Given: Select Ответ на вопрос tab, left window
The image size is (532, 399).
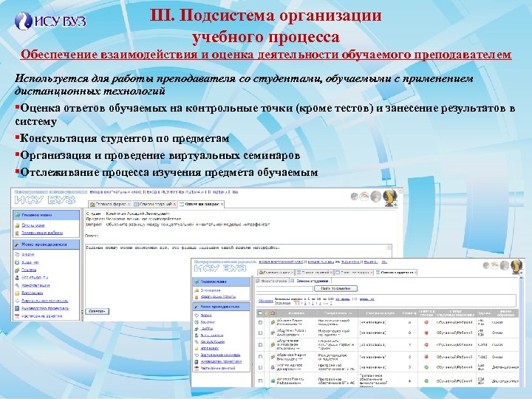Looking at the screenshot, I should tap(202, 204).
